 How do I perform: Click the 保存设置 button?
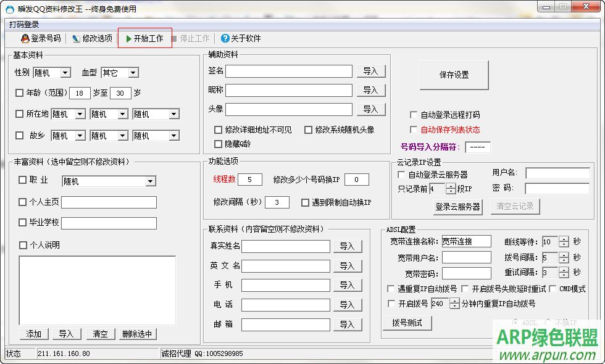454,75
